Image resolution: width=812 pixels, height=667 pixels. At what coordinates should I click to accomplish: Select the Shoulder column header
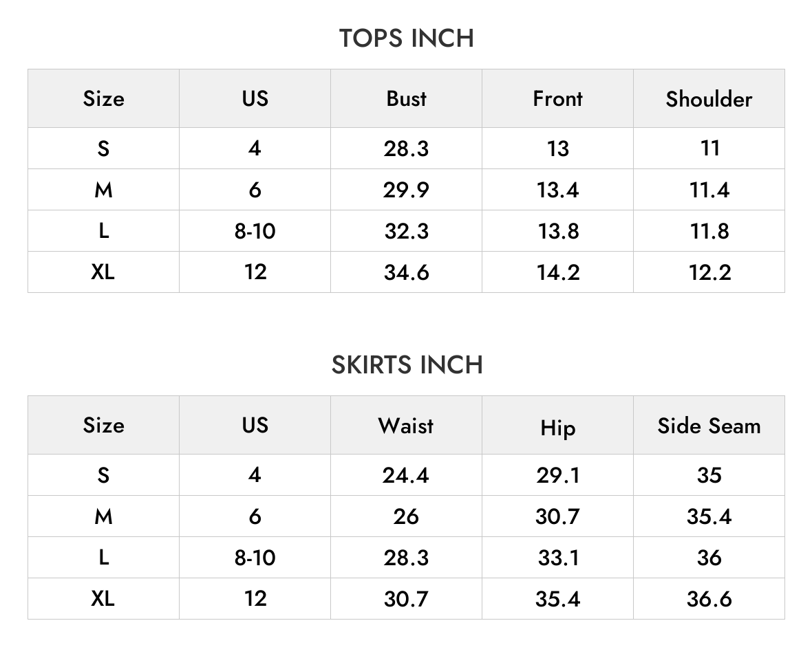(x=709, y=98)
